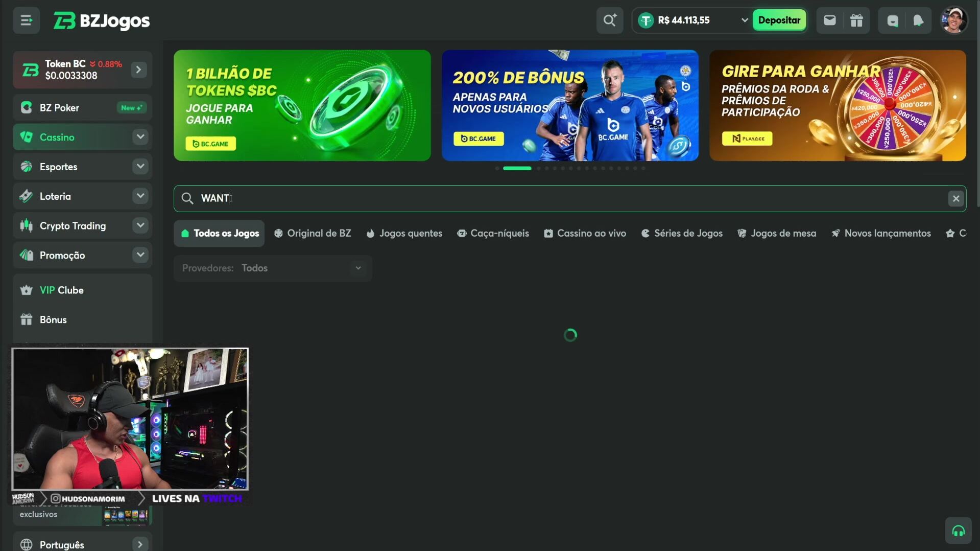Open live support headset icon
980x551 pixels.
[x=958, y=531]
